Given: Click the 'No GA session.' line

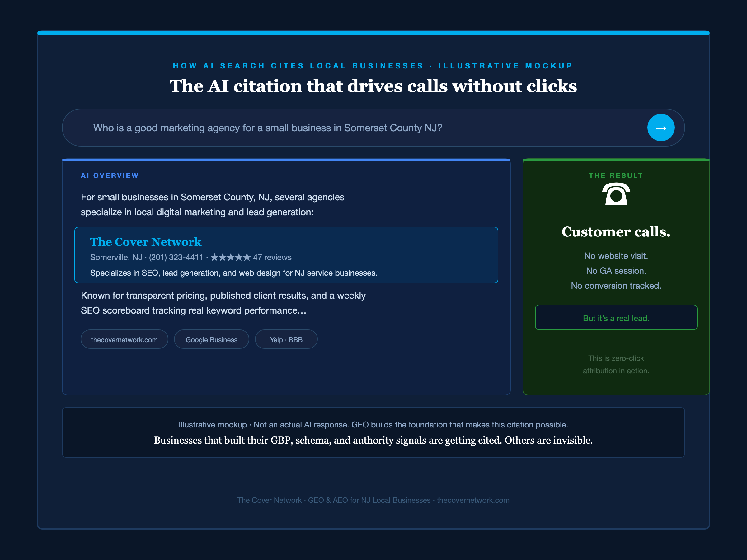Looking at the screenshot, I should click(x=616, y=271).
